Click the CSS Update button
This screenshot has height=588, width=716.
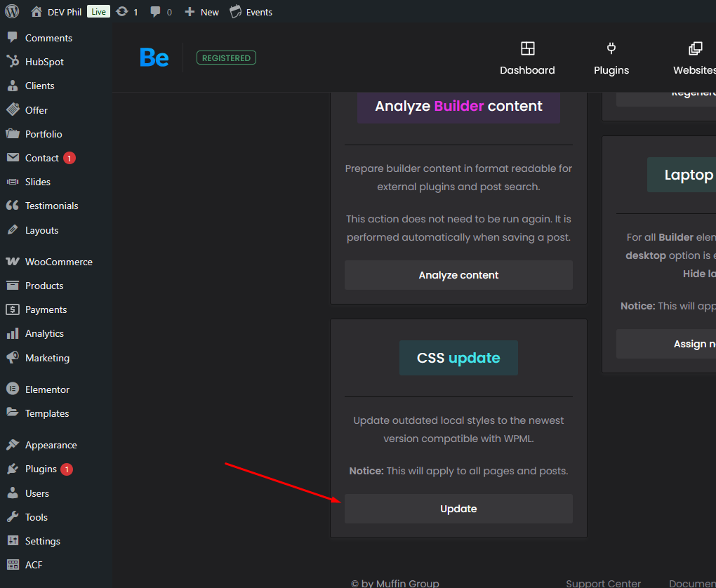(x=458, y=509)
